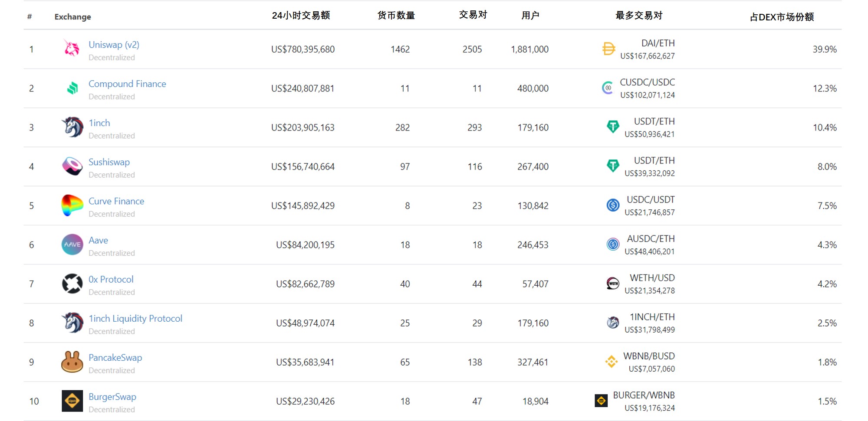Image resolution: width=868 pixels, height=421 pixels.
Task: Click the Curve Finance rainbow logo
Action: tap(72, 205)
